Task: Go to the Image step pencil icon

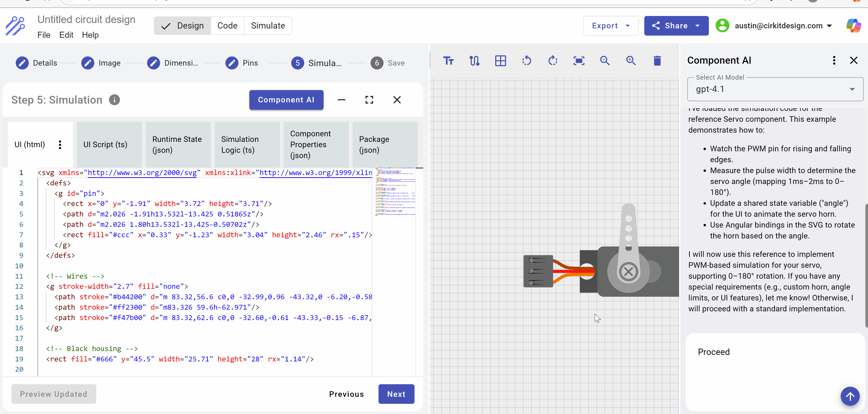Action: (88, 63)
